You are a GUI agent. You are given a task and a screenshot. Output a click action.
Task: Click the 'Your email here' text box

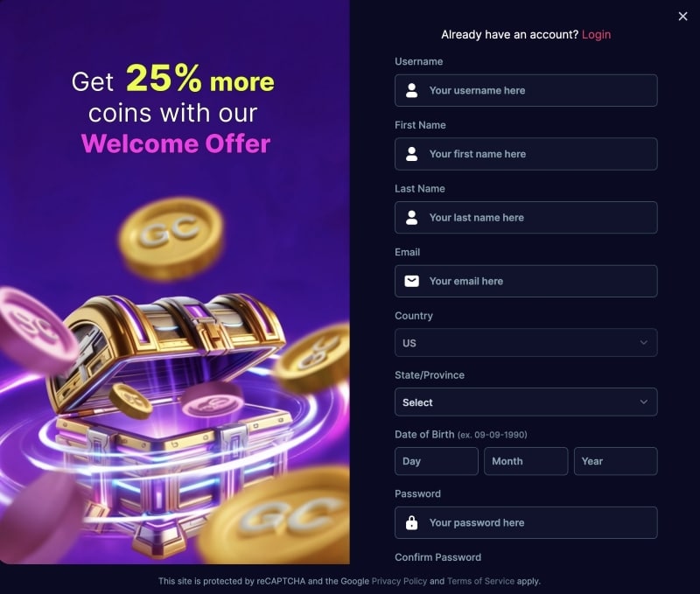(x=534, y=281)
